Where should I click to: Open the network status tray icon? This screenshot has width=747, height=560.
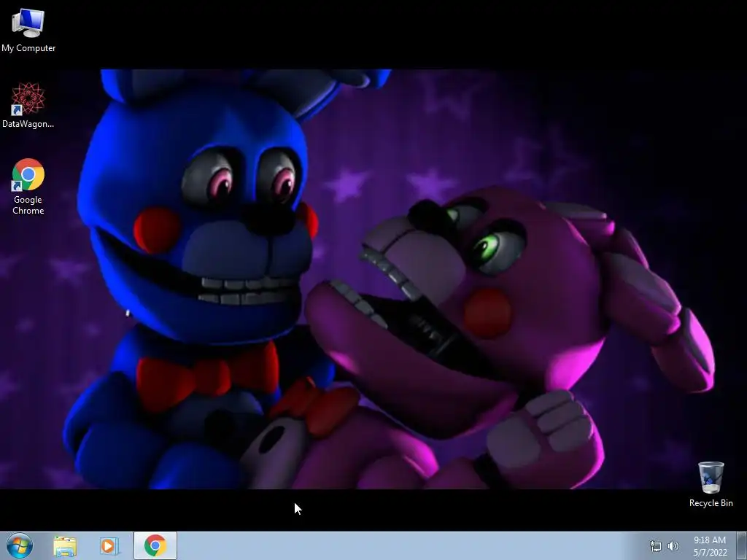point(656,546)
